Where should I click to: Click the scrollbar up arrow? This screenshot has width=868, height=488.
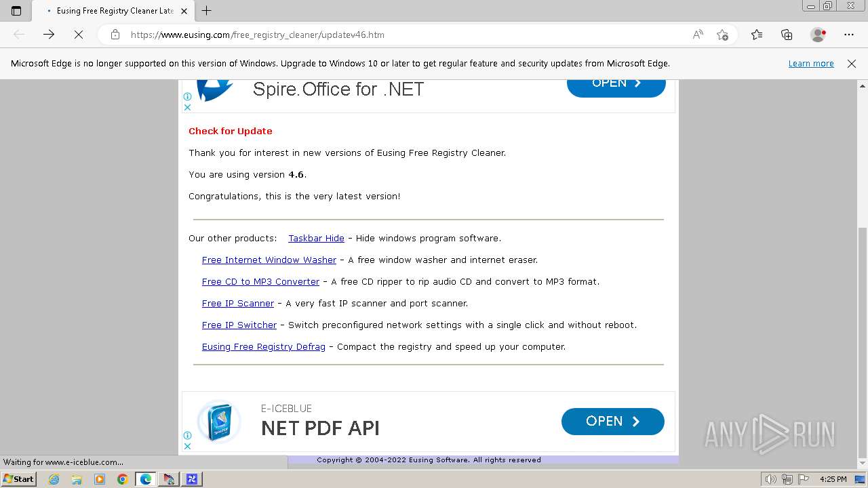point(863,86)
